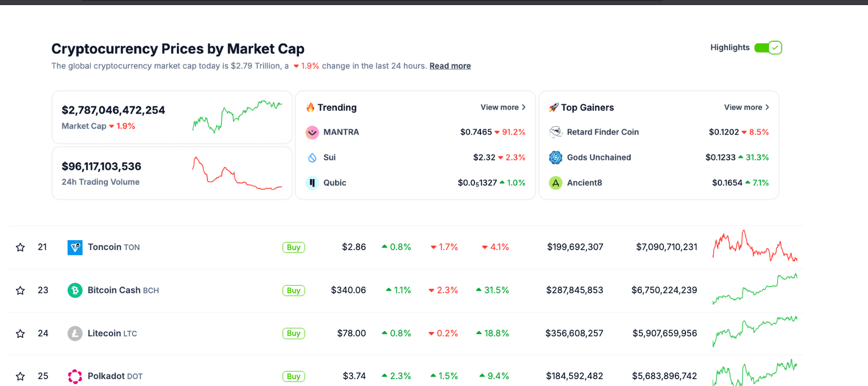The width and height of the screenshot is (868, 386).
Task: Expand Trending with View more
Action: 503,107
